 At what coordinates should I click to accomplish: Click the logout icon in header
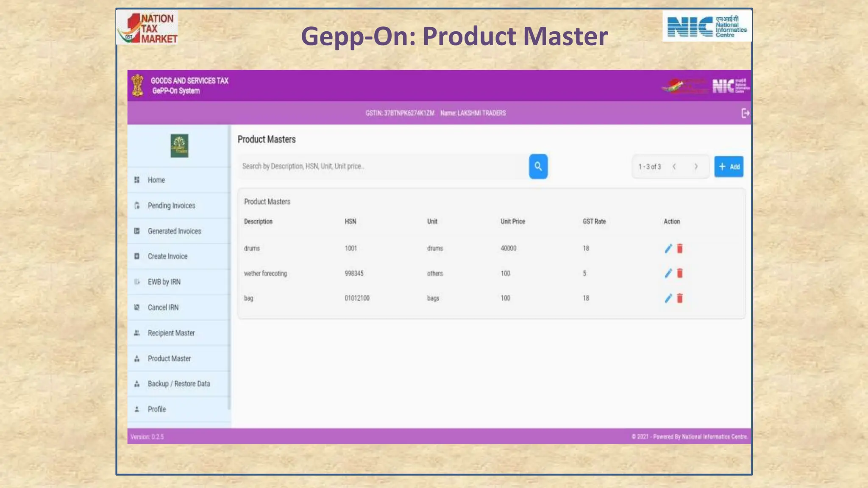745,113
